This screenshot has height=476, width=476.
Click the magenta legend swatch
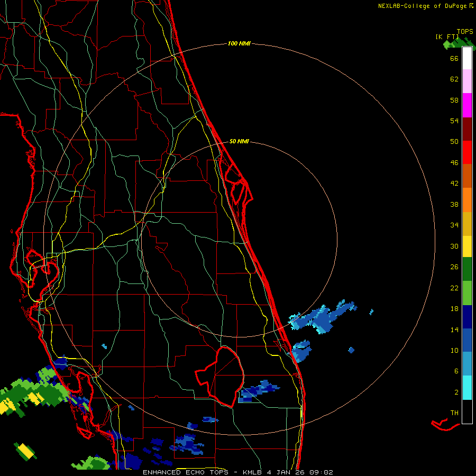[467, 105]
